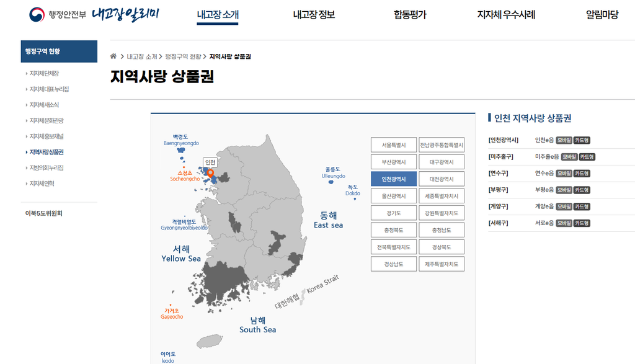Click the 모바일 tag for 미추홀e음
635x364 pixels.
pyautogui.click(x=569, y=157)
